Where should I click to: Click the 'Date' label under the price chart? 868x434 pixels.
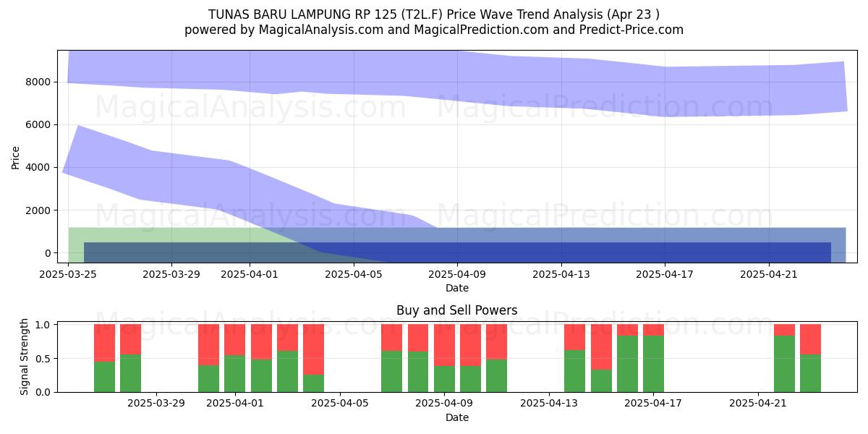point(456,288)
